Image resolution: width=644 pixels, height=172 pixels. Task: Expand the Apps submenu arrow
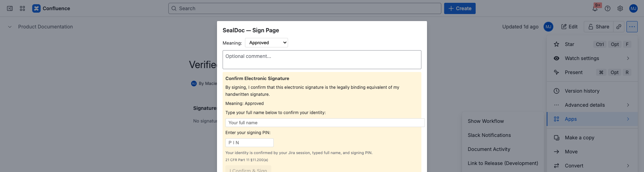(x=628, y=119)
